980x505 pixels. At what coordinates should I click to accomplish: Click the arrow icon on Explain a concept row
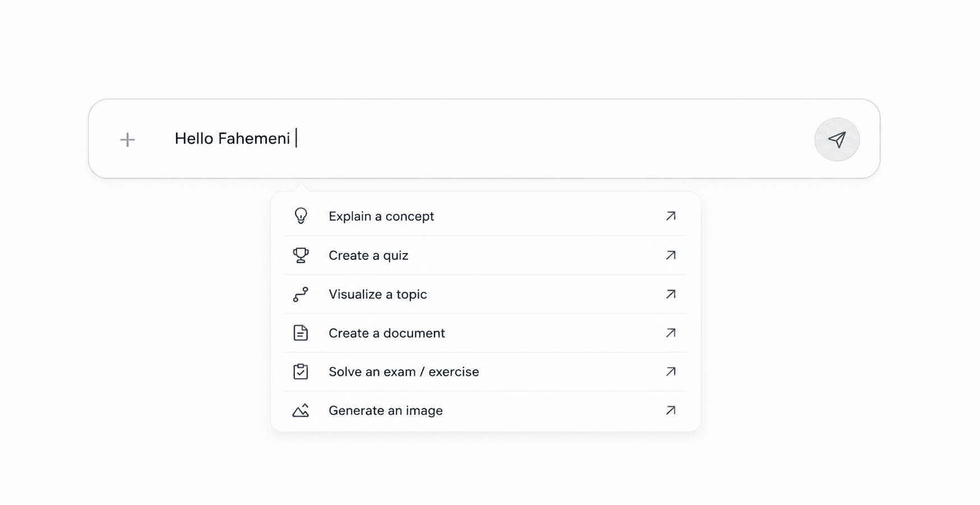click(671, 216)
